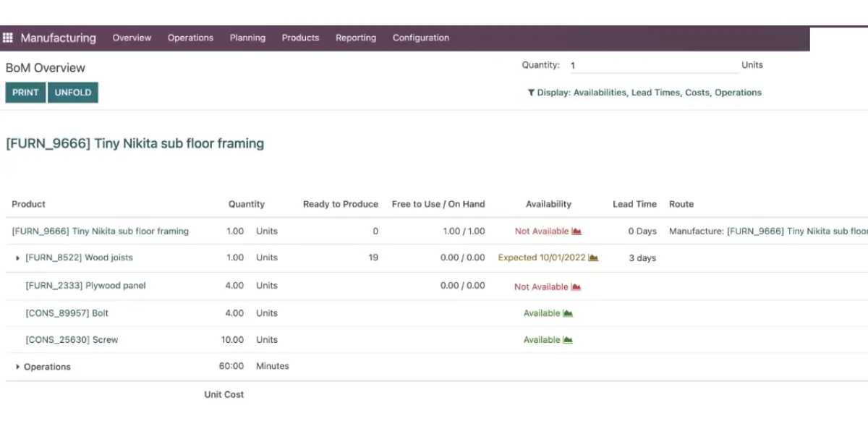
Task: Open the Products menu
Action: click(300, 38)
